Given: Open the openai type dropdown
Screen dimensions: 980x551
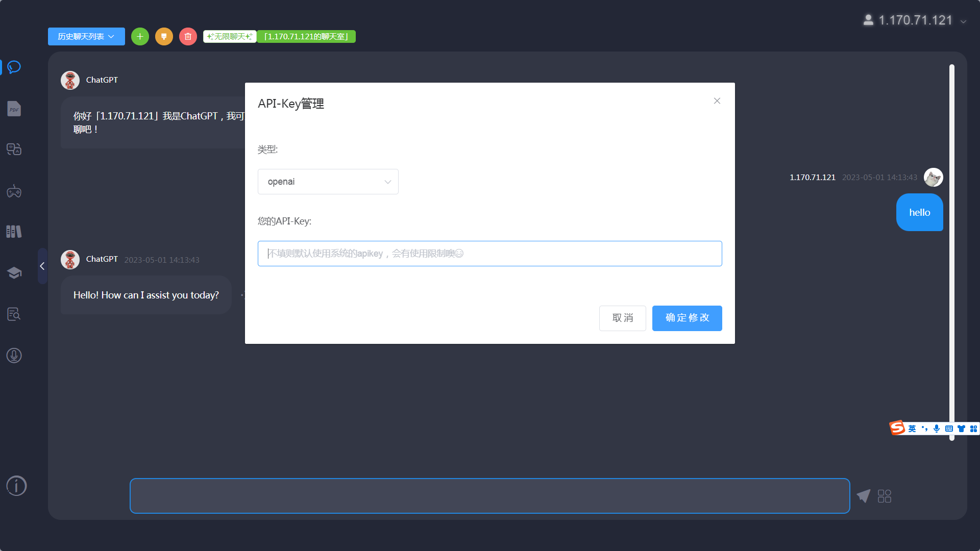Looking at the screenshot, I should click(x=328, y=182).
